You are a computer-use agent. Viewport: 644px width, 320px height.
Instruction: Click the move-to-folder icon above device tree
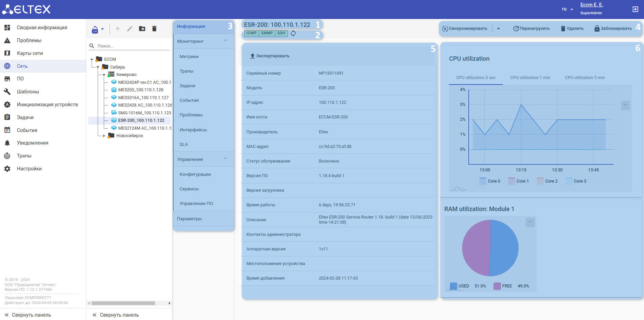point(142,29)
